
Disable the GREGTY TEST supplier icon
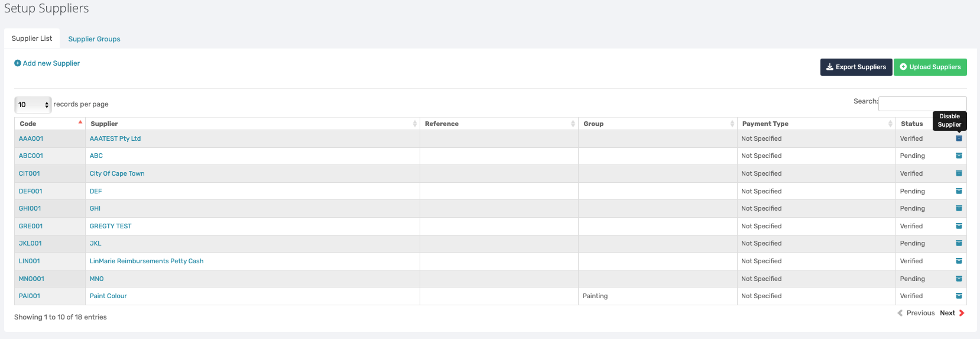[x=959, y=226]
